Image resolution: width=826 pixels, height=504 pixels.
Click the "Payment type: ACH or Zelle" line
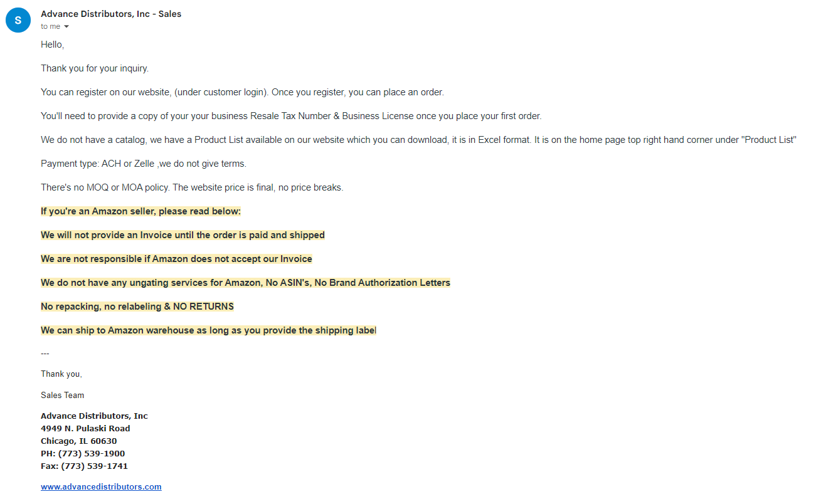coord(144,164)
